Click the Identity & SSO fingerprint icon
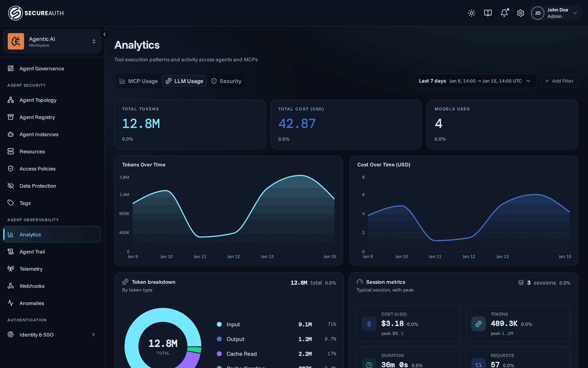588x368 pixels. coord(11,334)
